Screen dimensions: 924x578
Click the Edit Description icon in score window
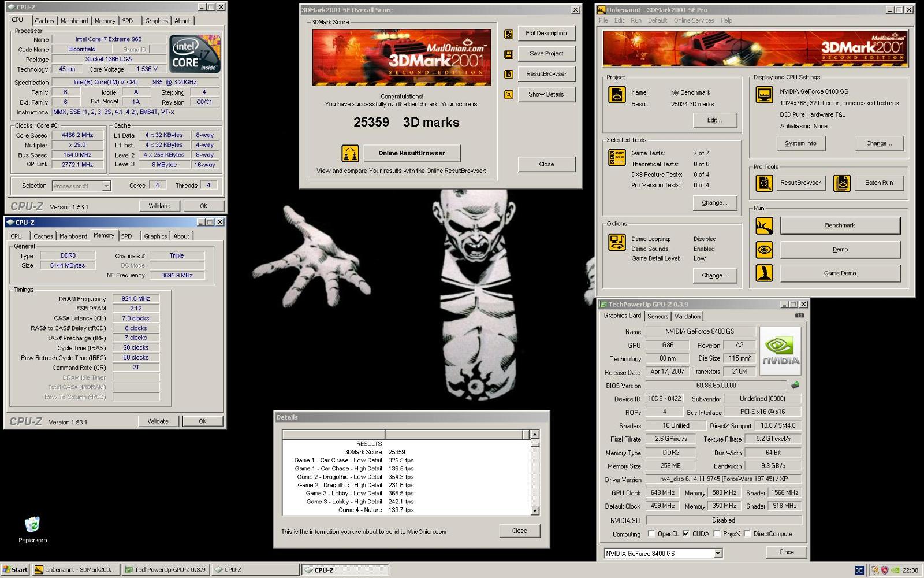(509, 34)
